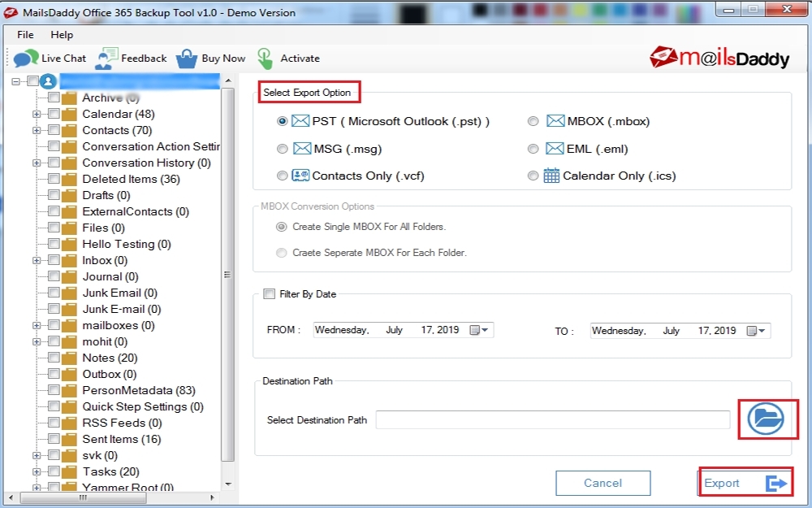Select Calendar Only export radio button
Screen dimensions: 812x508
click(x=533, y=176)
